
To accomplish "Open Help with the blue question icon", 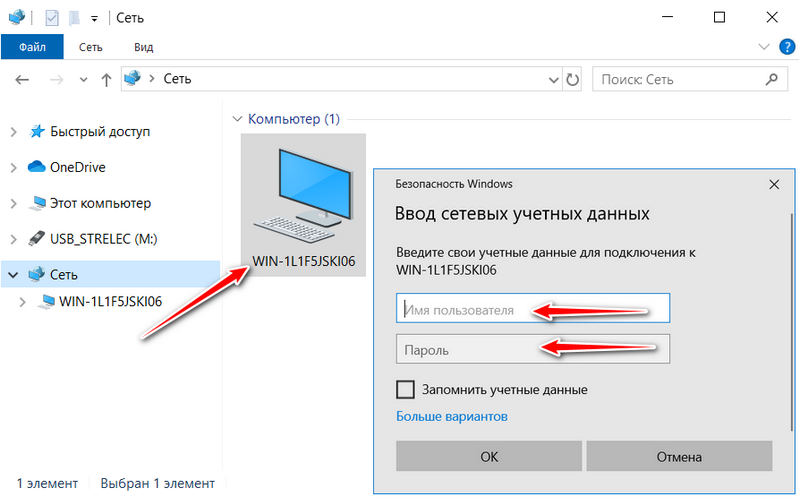I will click(x=787, y=47).
